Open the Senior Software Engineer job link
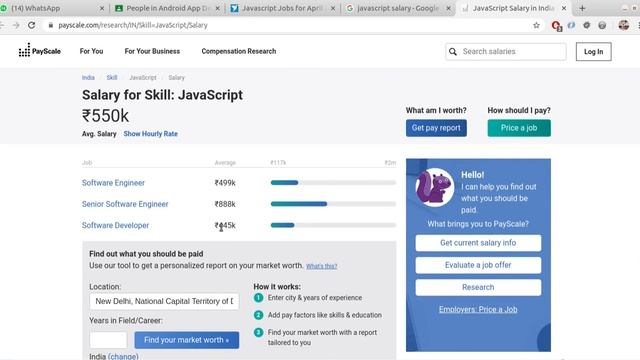This screenshot has height=360, width=640. click(x=125, y=204)
